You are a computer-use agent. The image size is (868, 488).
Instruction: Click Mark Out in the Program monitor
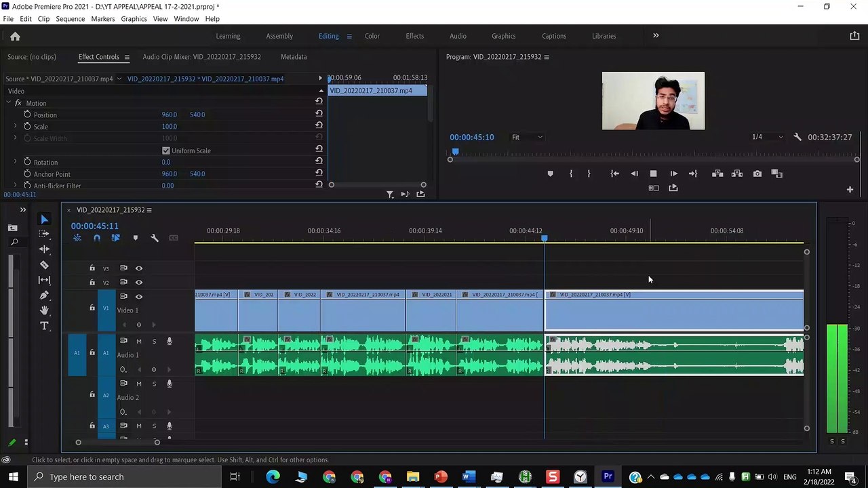(x=589, y=174)
